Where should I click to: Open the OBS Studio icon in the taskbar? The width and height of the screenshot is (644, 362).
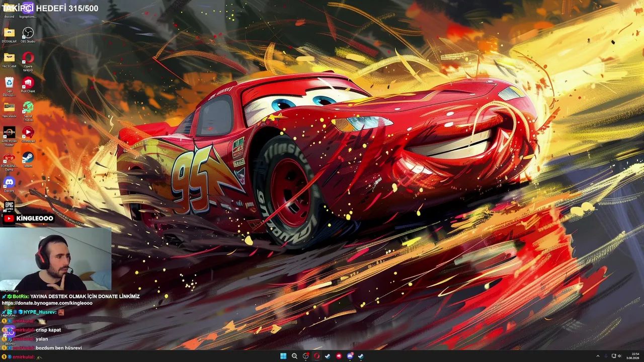pyautogui.click(x=305, y=356)
